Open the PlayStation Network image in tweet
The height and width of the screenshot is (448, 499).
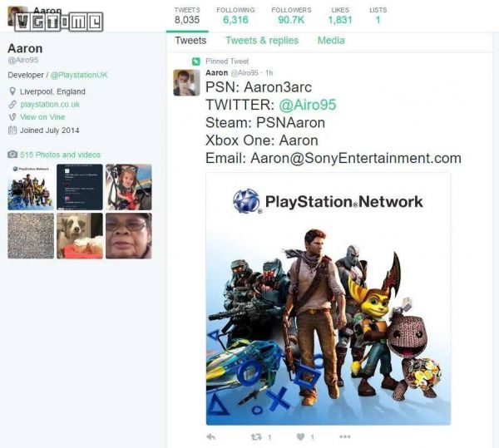[329, 299]
